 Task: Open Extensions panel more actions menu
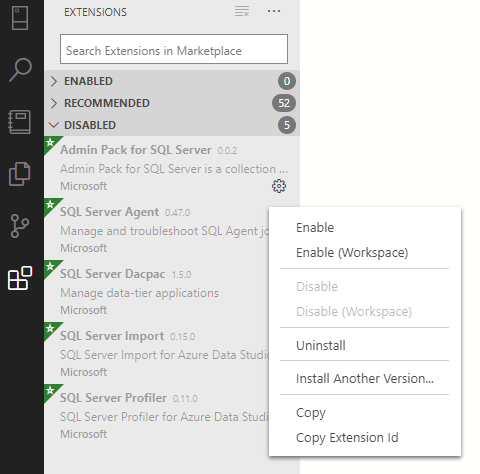point(274,12)
